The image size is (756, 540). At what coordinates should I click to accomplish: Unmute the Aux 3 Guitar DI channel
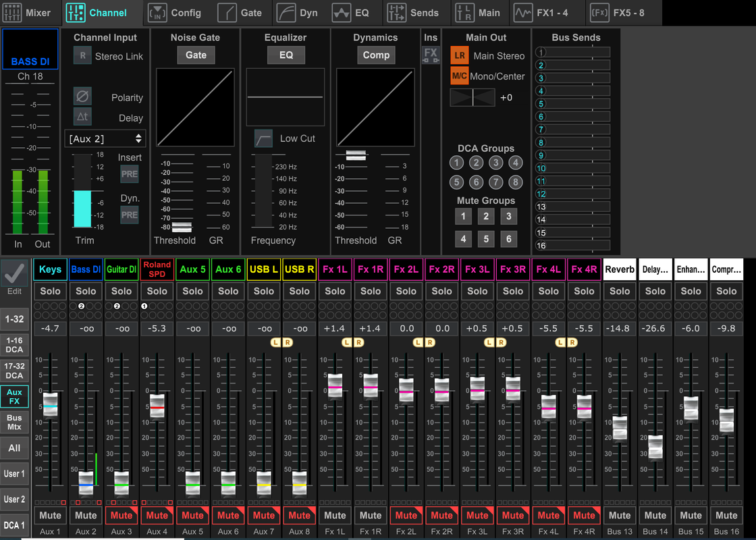coord(122,516)
